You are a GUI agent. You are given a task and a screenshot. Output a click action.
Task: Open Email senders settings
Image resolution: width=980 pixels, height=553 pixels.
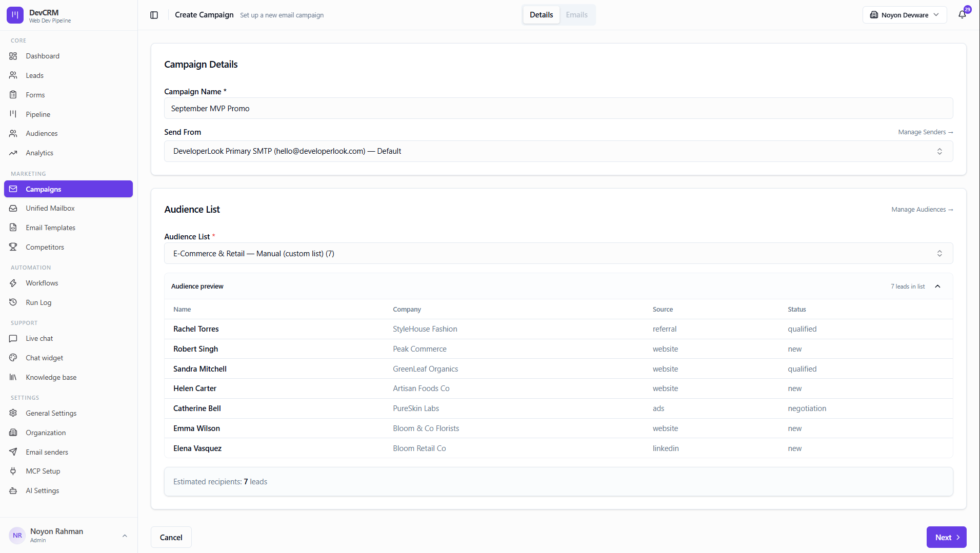(68, 452)
